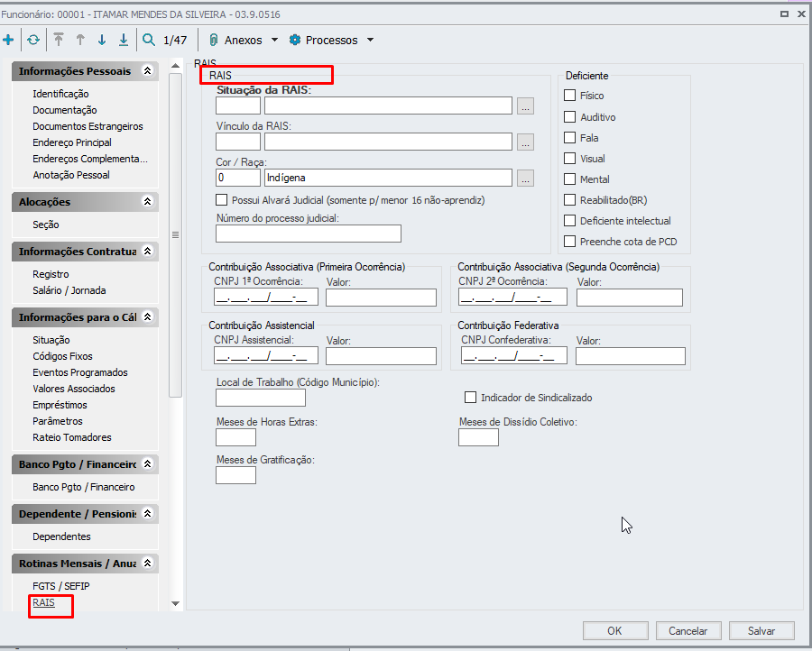Check the Auditivo checkbox
The height and width of the screenshot is (651, 812).
pyautogui.click(x=569, y=117)
